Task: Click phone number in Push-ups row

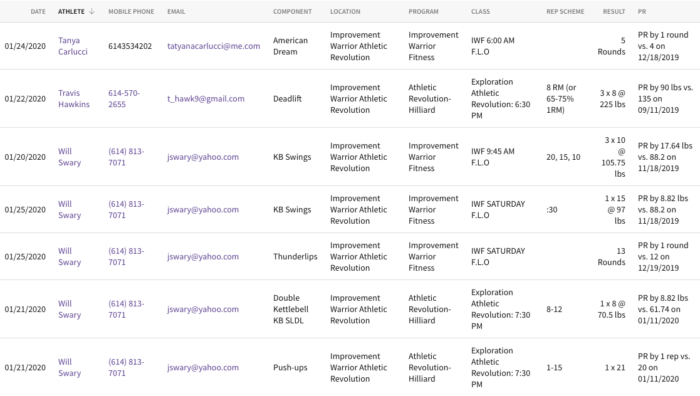Action: click(126, 367)
